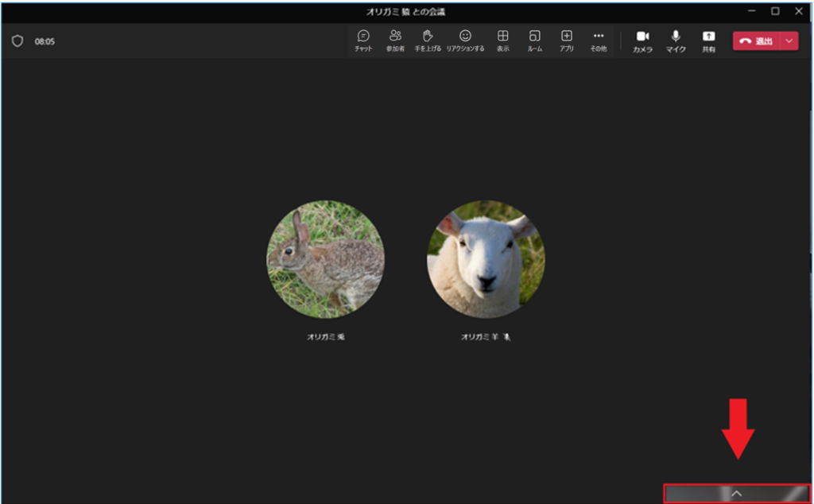This screenshot has width=814, height=504.
Task: Click the shield security icon beside timer
Action: [x=17, y=41]
